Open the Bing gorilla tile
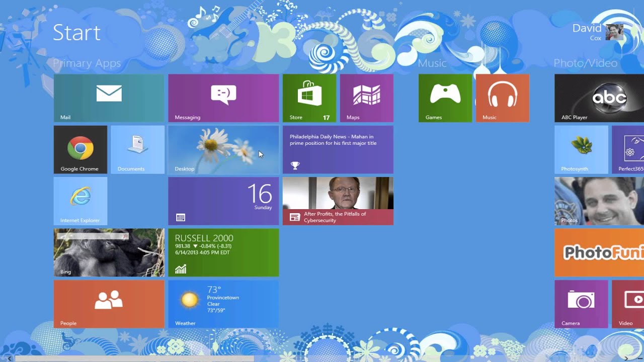644x362 pixels. 109,252
